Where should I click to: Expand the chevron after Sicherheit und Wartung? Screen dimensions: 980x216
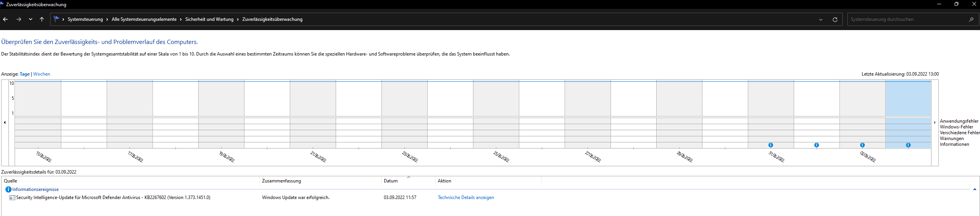238,19
